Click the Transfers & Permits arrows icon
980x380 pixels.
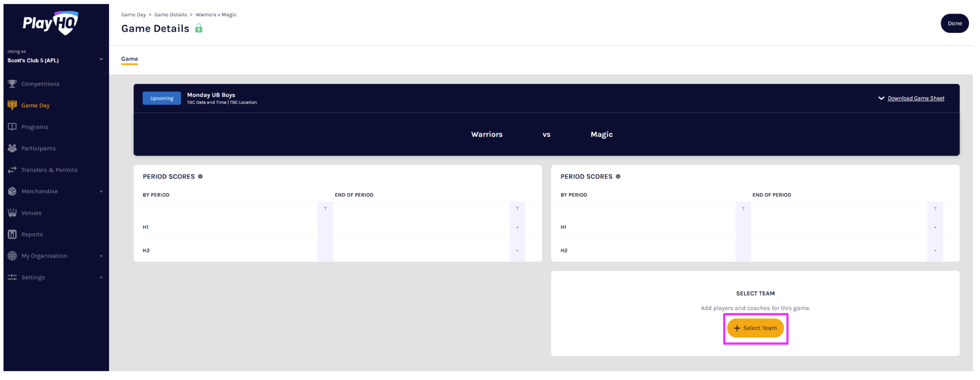(x=12, y=170)
